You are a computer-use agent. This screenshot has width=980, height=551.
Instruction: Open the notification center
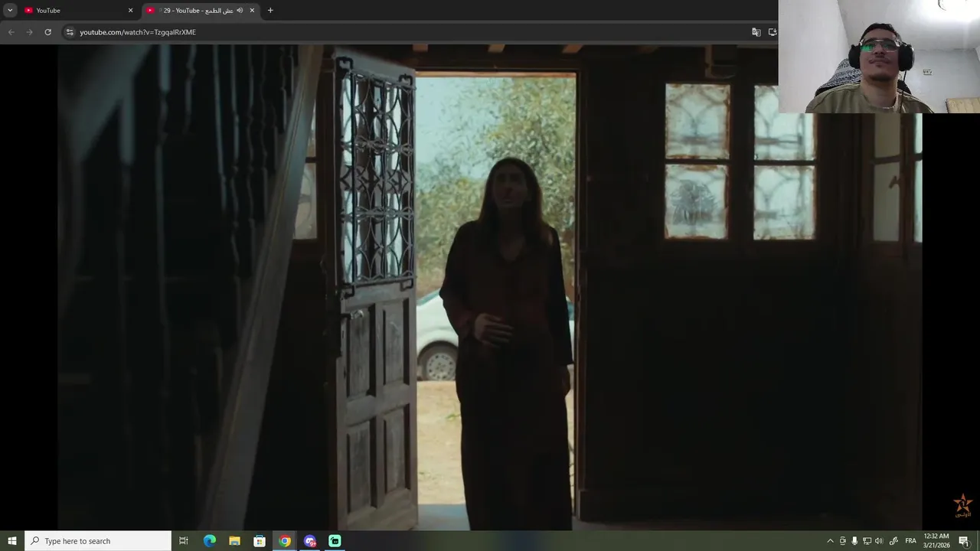pyautogui.click(x=964, y=541)
